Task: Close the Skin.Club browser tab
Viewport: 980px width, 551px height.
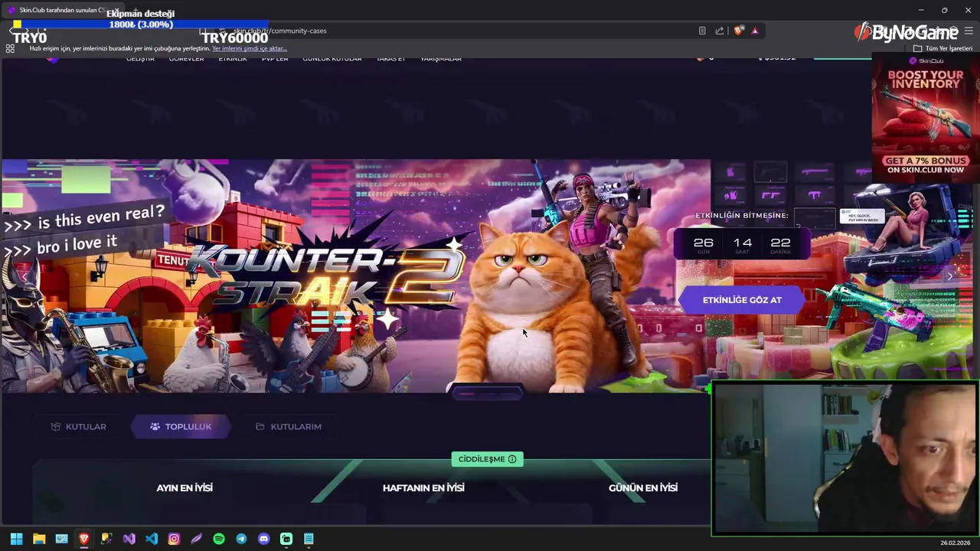Action: point(116,10)
